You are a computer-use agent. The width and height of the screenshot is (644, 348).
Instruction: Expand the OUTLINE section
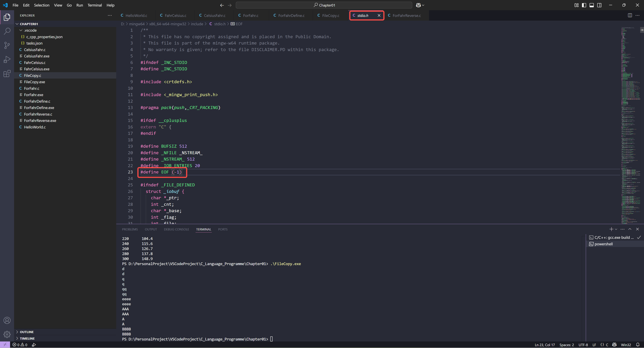[26, 332]
